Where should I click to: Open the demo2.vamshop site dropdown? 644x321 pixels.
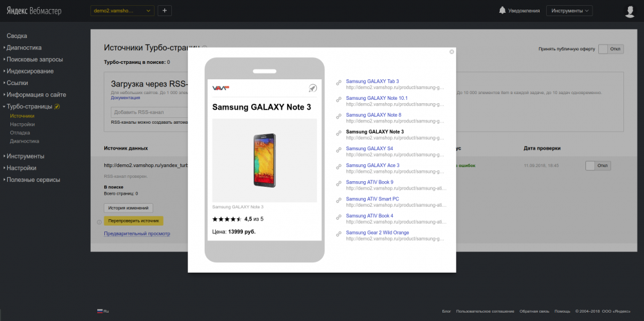tap(122, 11)
